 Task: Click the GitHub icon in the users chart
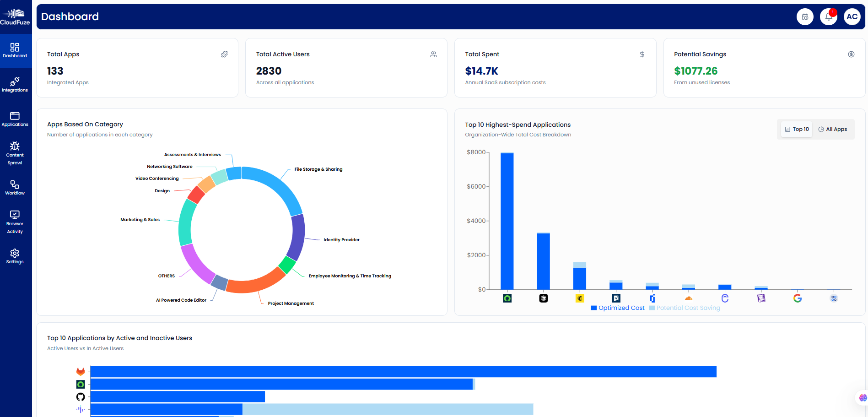(81, 397)
